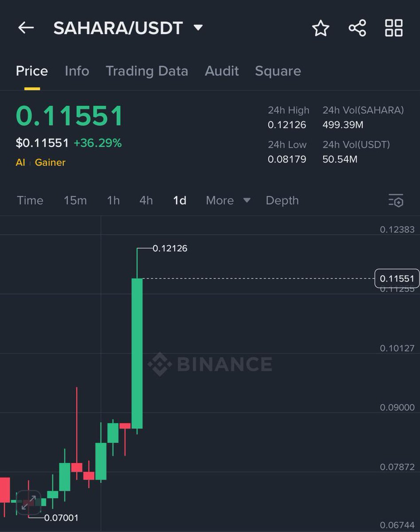Tap the 0.10127 axis price label

[397, 348]
